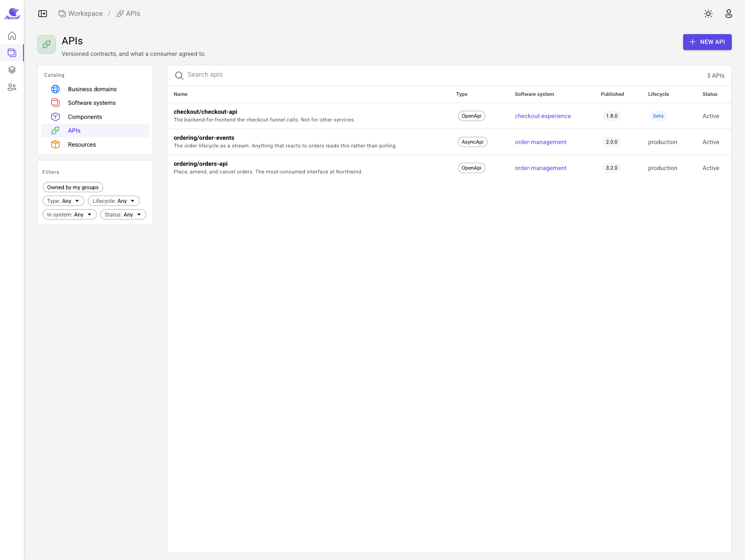Open order-management link in orders-api row
This screenshot has width=745, height=560.
pyautogui.click(x=540, y=168)
